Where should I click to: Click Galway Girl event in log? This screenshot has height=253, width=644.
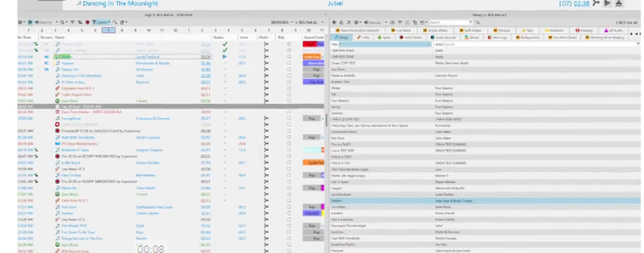[70, 70]
